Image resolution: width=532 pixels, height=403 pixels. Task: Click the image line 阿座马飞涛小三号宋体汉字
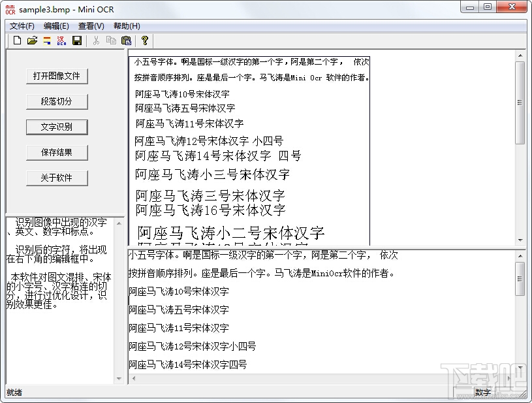212,174
